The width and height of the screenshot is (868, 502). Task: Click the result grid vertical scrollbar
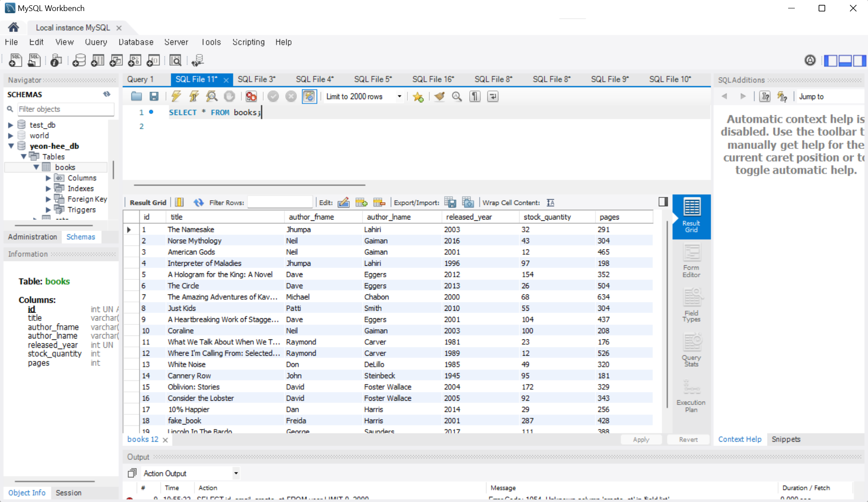click(666, 314)
